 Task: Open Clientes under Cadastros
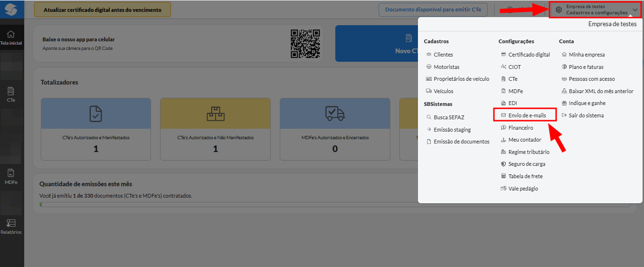click(443, 55)
